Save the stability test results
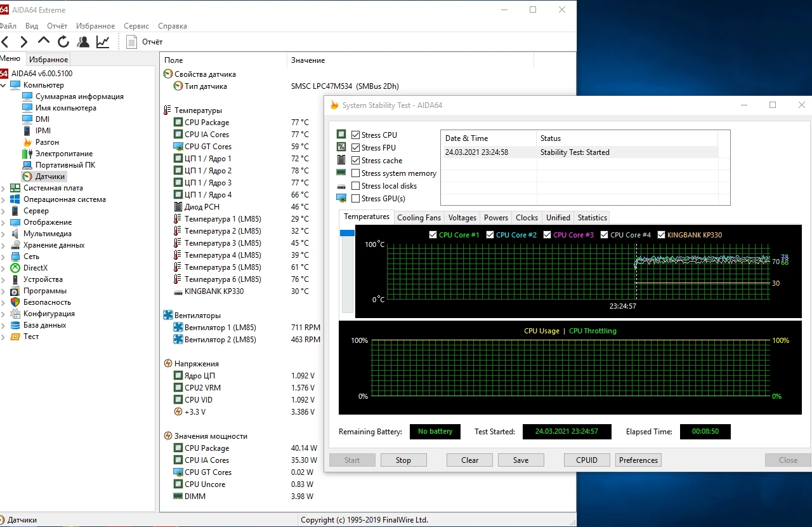Screen dimensions: 812x527 pos(521,460)
